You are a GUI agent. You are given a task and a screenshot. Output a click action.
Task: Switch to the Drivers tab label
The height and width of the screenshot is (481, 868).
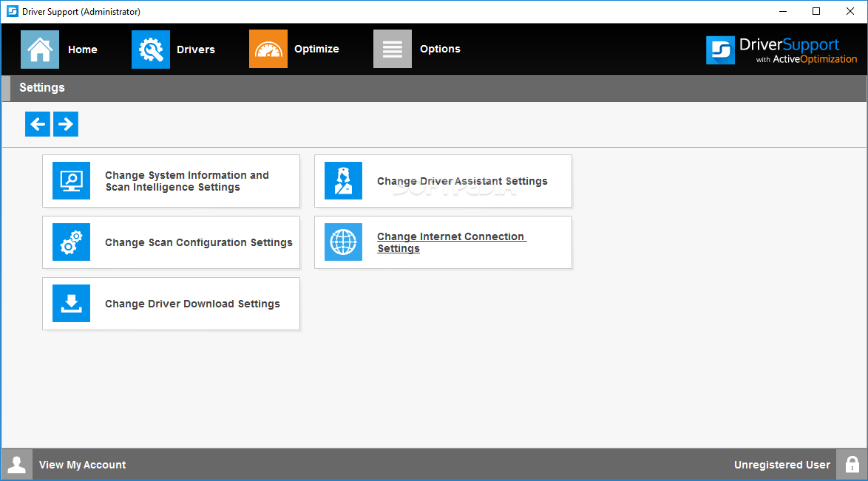(195, 50)
